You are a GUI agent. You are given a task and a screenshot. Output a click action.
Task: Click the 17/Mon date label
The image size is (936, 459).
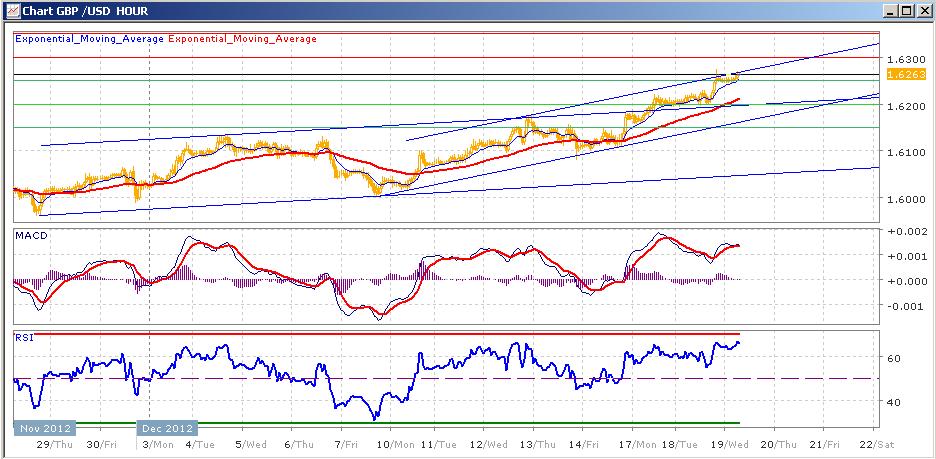639,445
